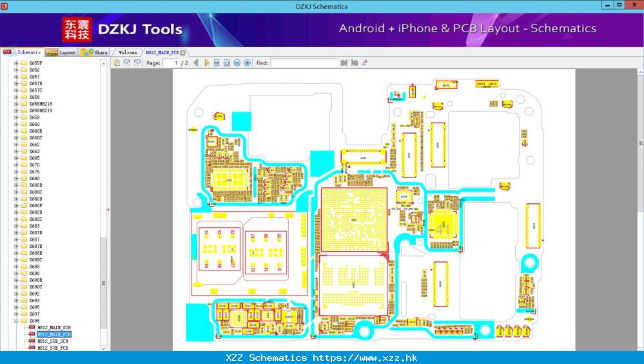Expand the X660B folder
Screen dimensions: 644x364
click(16, 131)
